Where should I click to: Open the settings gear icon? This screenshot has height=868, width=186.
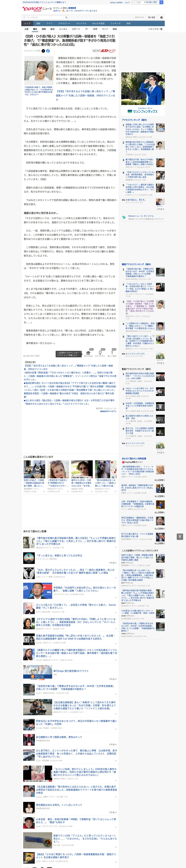tap(161, 17)
